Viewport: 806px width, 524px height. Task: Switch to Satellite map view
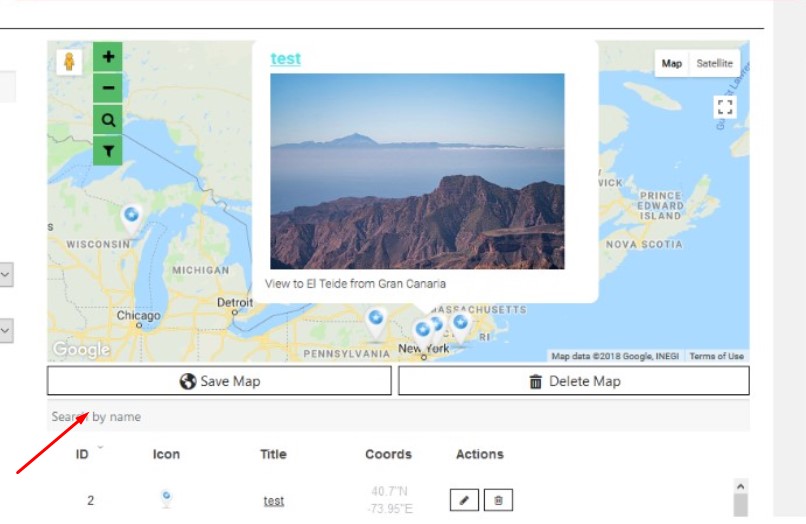coord(714,63)
